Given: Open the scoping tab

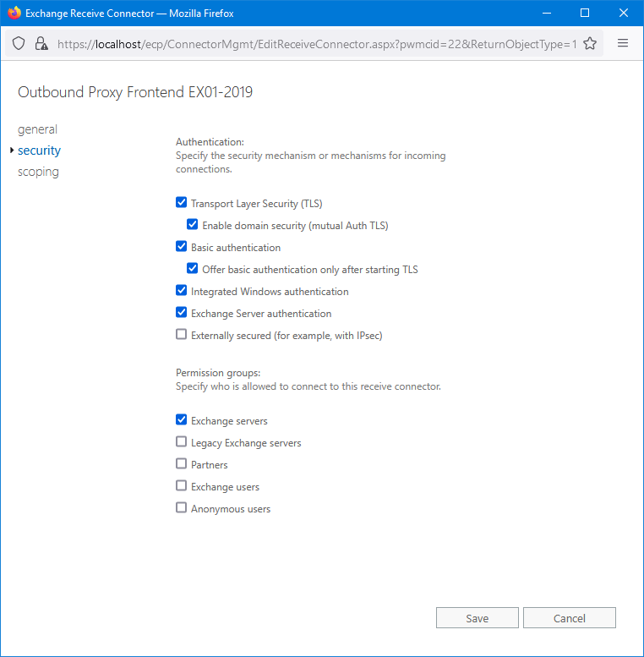Looking at the screenshot, I should (x=38, y=172).
